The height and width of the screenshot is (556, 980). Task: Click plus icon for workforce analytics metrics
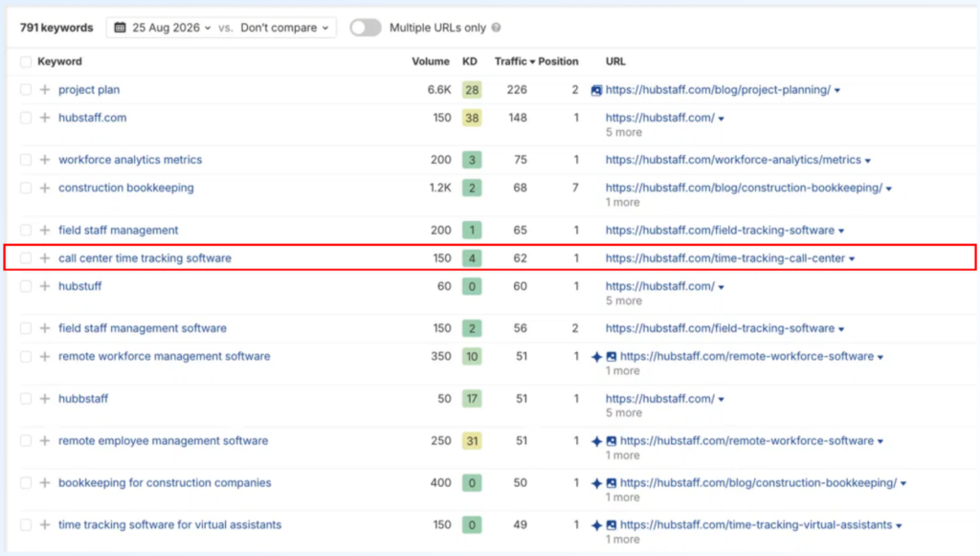point(44,160)
